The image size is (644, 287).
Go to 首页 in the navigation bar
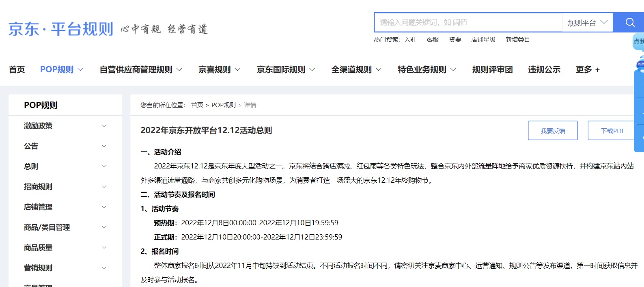(17, 69)
